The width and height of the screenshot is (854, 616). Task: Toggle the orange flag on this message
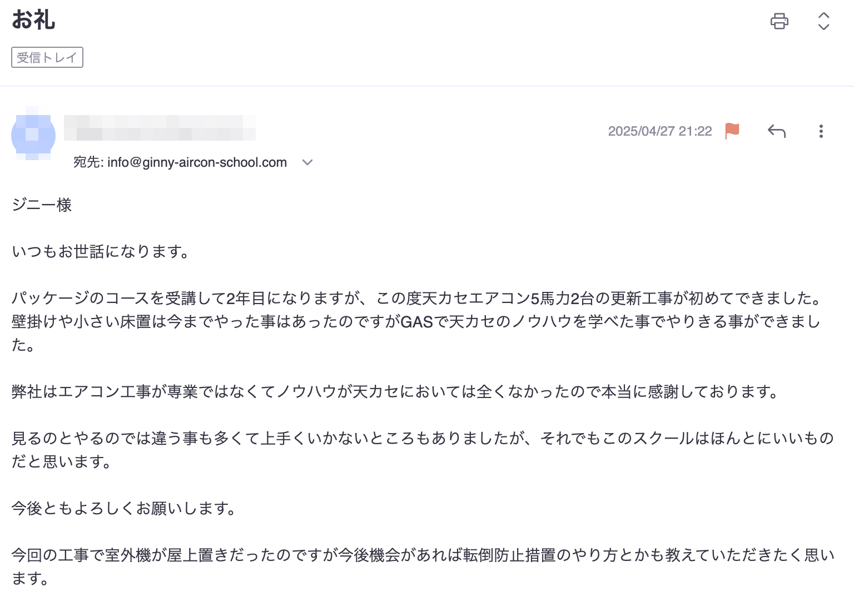[x=732, y=131]
